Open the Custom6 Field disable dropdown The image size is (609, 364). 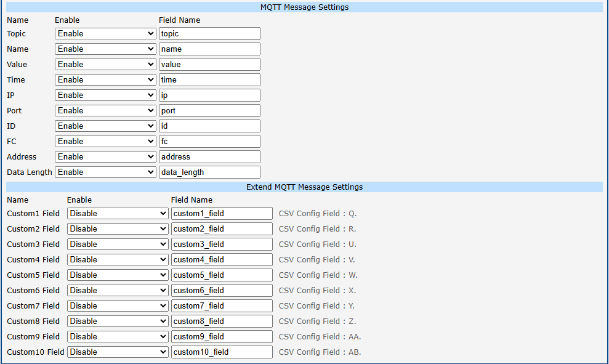(118, 291)
